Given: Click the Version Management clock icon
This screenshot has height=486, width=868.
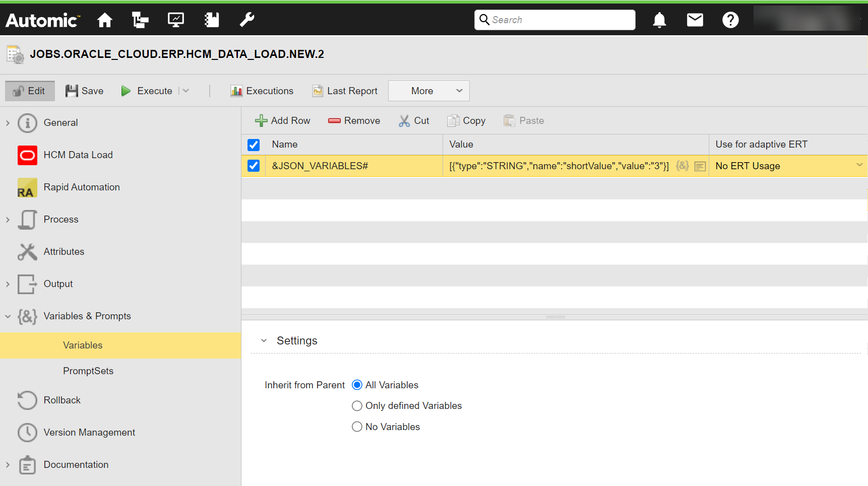Looking at the screenshot, I should [x=27, y=433].
